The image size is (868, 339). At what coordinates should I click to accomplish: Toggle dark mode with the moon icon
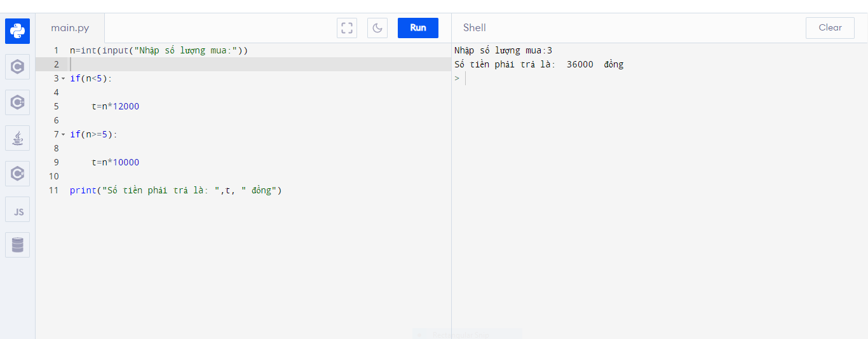[377, 28]
